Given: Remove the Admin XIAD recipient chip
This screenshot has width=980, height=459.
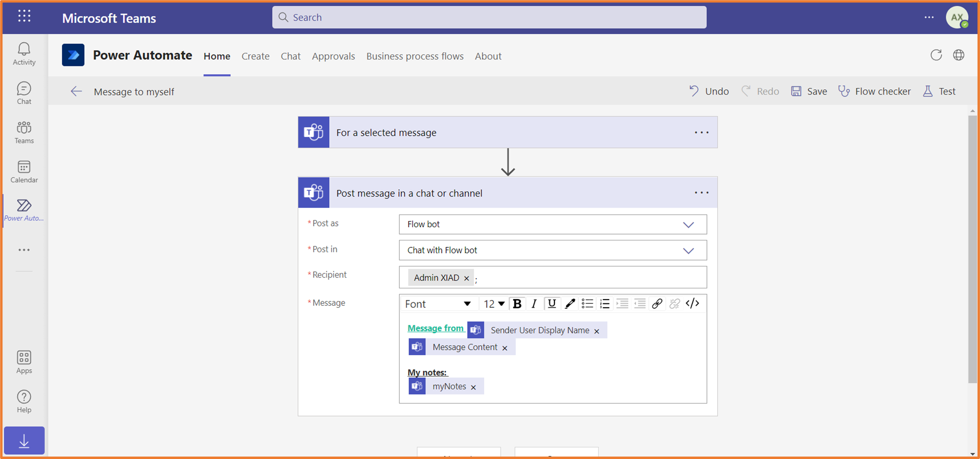Looking at the screenshot, I should 467,278.
